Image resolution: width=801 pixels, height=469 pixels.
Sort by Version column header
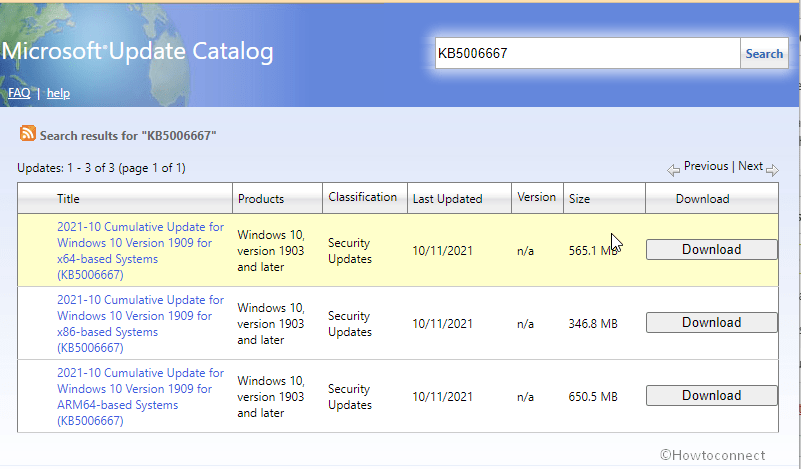[x=536, y=197]
